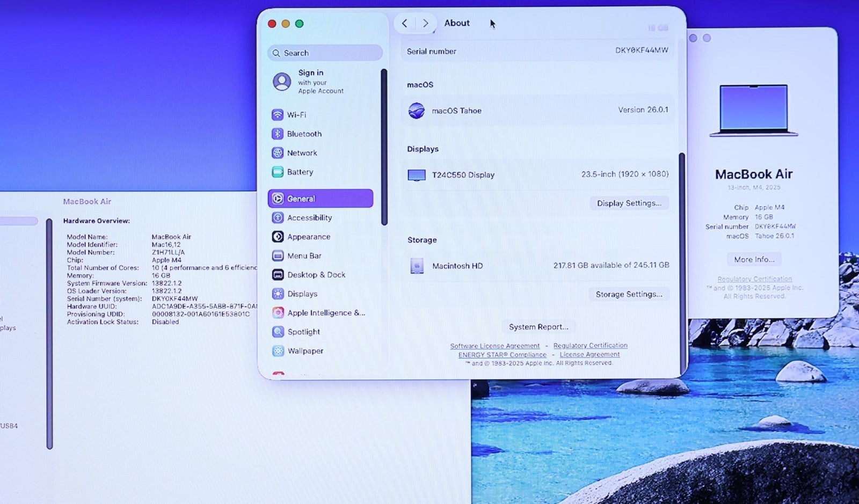Viewport: 859px width, 504px height.
Task: Open Wi-Fi settings icon in sidebar
Action: (278, 115)
